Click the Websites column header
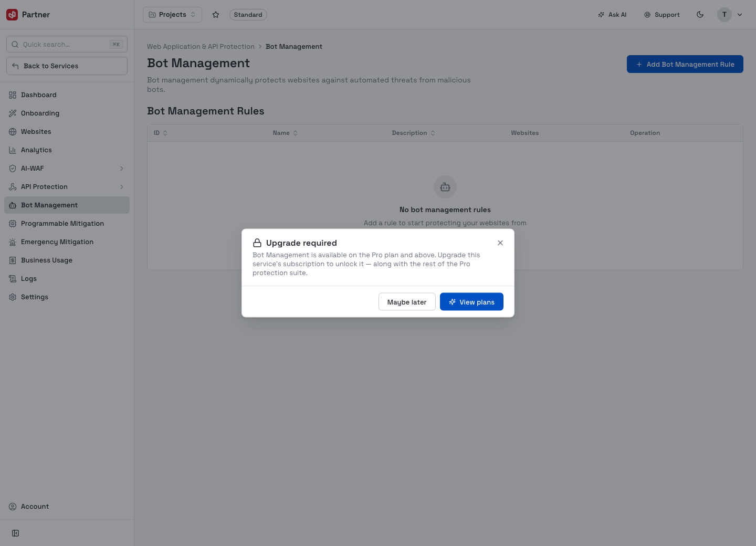 coord(524,133)
